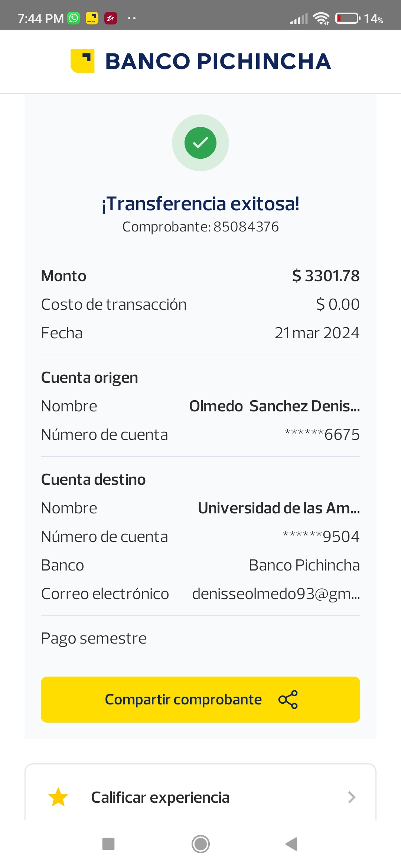Screen dimensions: 401x868
Task: Tap the Wi-Fi signal icon
Action: (321, 18)
